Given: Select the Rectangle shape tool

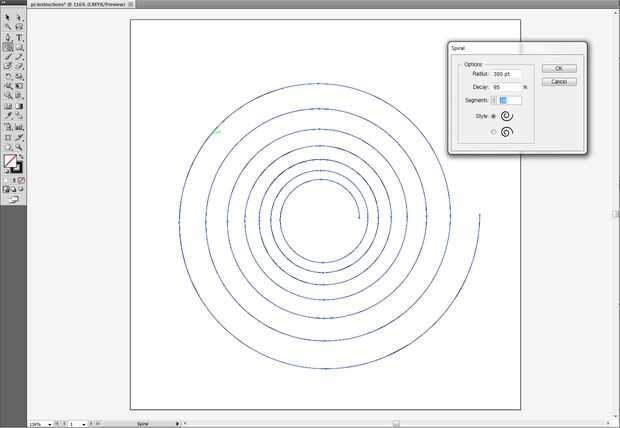Looking at the screenshot, I should [x=19, y=47].
